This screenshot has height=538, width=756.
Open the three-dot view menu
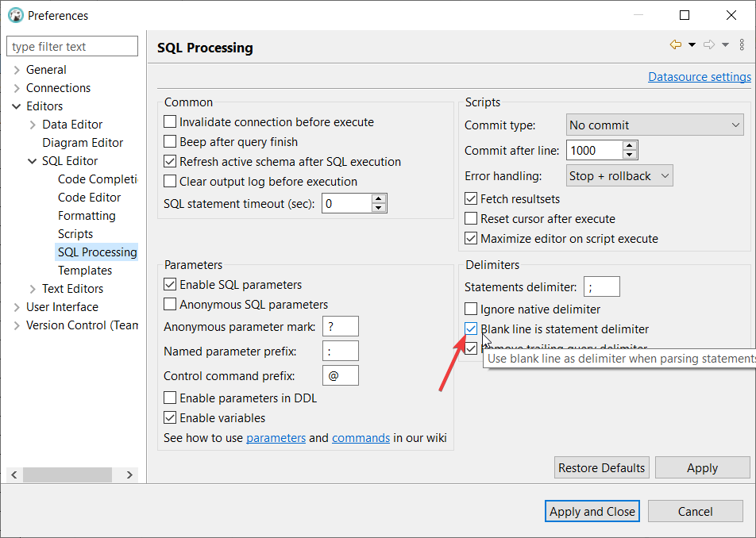coord(743,44)
